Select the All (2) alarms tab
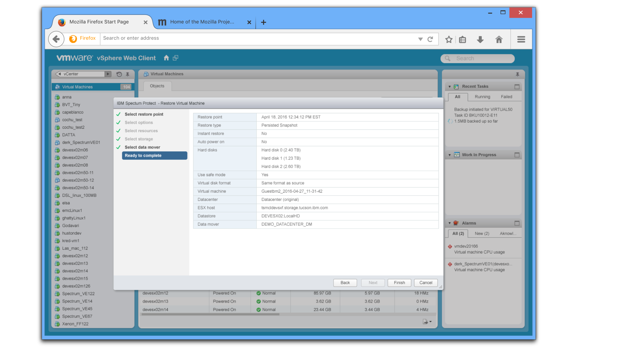Viewport: 617px width, 364px height. pyautogui.click(x=458, y=233)
